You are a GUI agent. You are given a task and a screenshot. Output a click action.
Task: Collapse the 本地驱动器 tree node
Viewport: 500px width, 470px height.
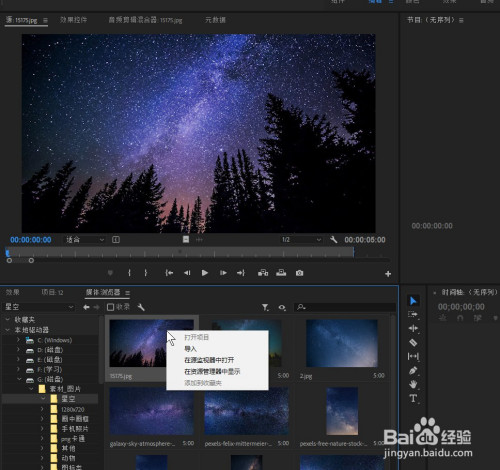pos(8,330)
